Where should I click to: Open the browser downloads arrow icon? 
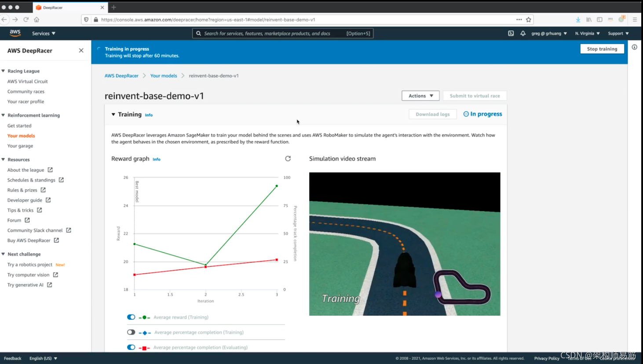click(578, 19)
